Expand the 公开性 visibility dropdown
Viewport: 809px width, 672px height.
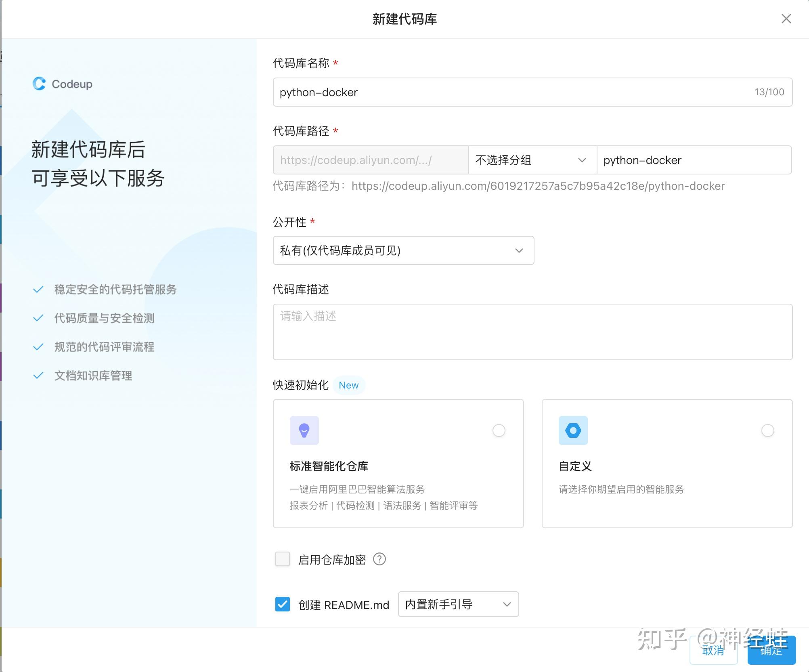tap(403, 250)
